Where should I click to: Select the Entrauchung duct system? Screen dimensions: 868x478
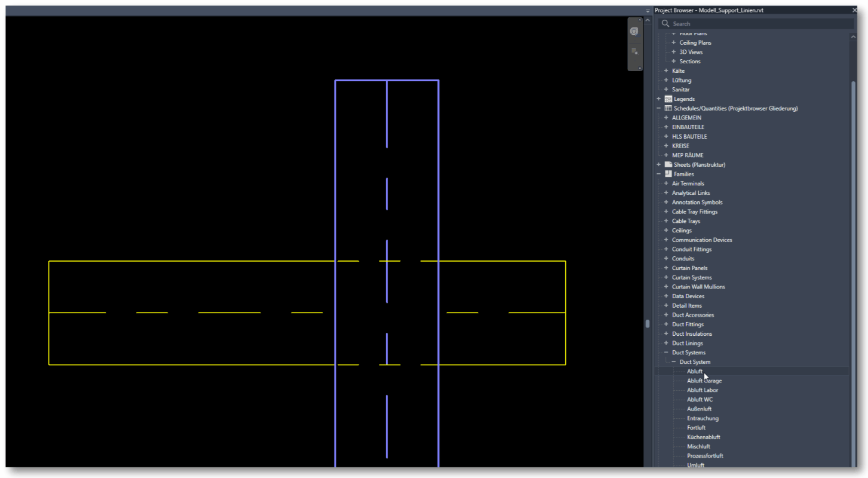[703, 418]
